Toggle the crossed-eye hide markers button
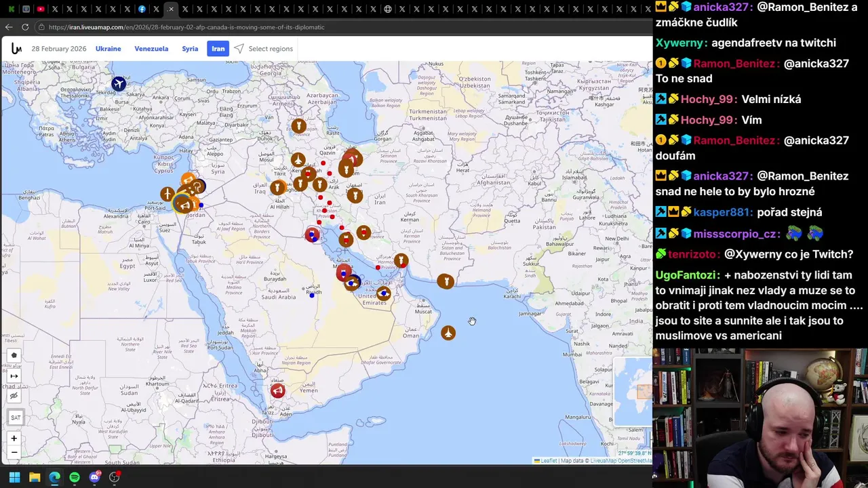The image size is (868, 488). (14, 396)
